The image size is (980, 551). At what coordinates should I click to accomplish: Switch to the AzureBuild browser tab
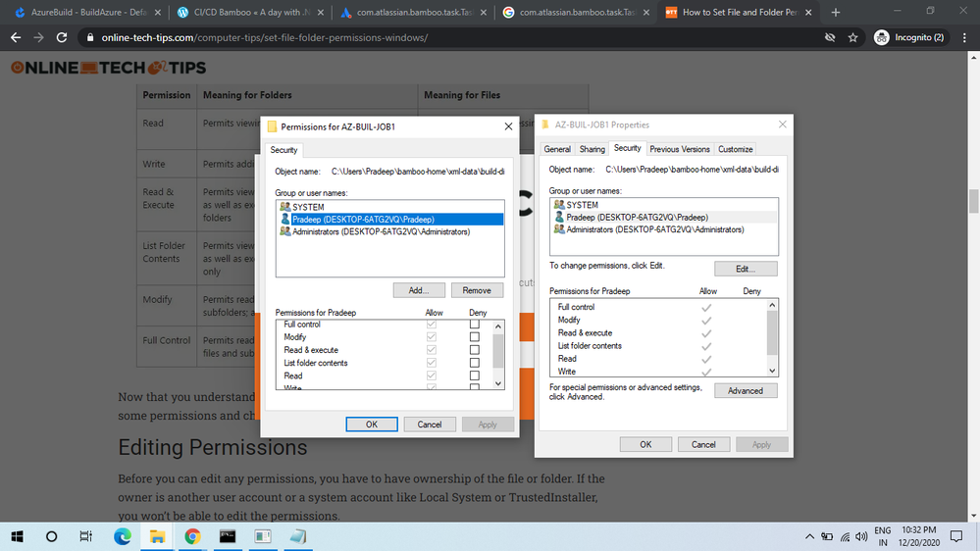(87, 13)
